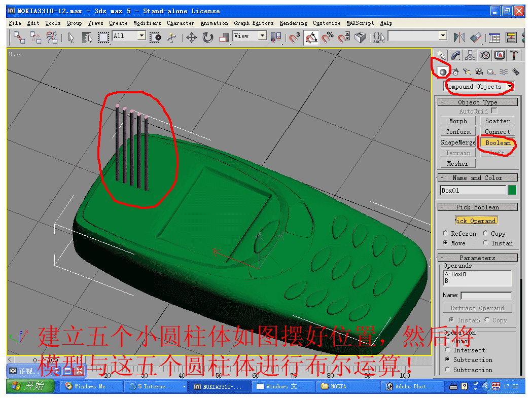Open the Motion command panel tab

point(485,55)
